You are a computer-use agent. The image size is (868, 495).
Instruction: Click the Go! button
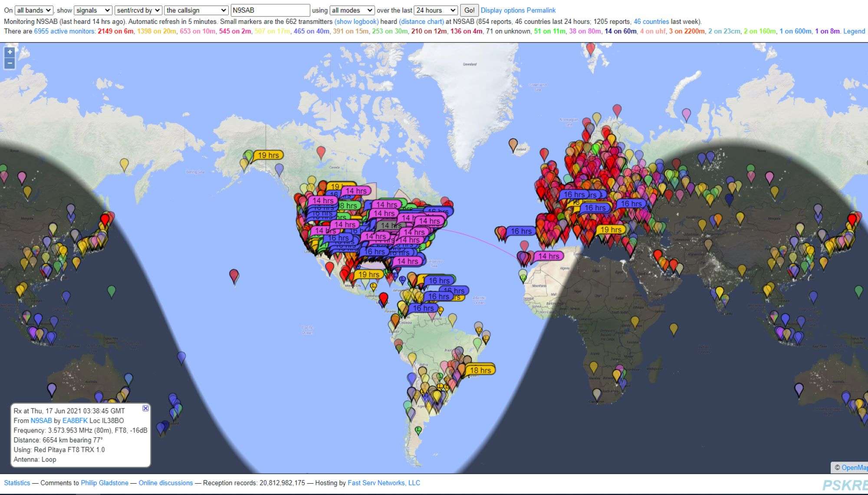[x=469, y=10]
